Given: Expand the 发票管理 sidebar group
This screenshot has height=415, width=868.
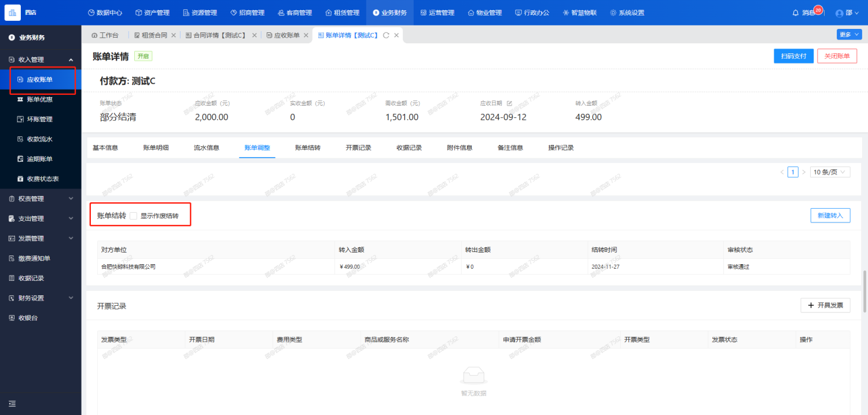Looking at the screenshot, I should tap(41, 238).
